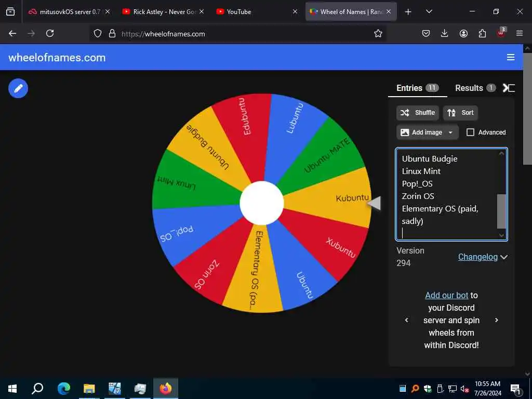Expand the Changelog chevron
Screen dimensions: 532x399
504,257
